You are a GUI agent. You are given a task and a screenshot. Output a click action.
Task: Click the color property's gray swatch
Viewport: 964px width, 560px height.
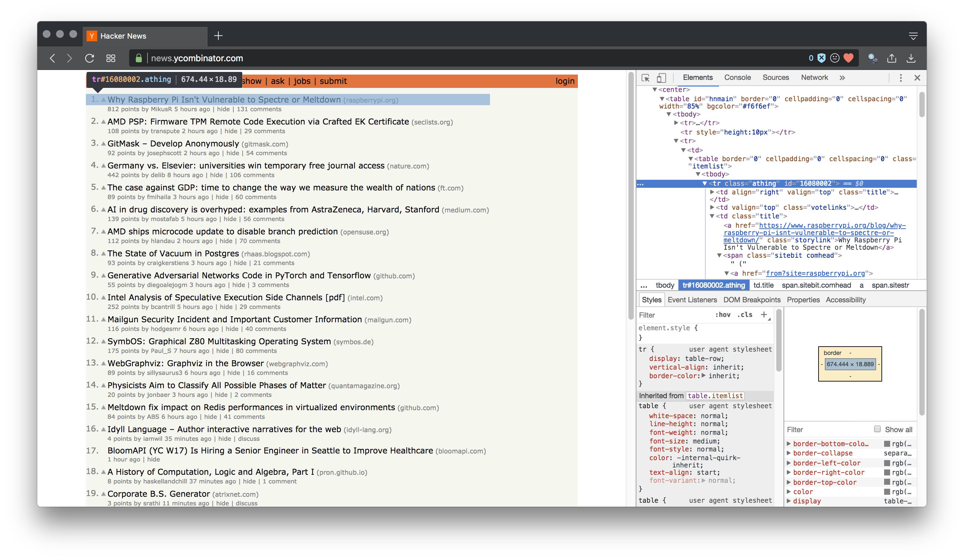tap(887, 491)
